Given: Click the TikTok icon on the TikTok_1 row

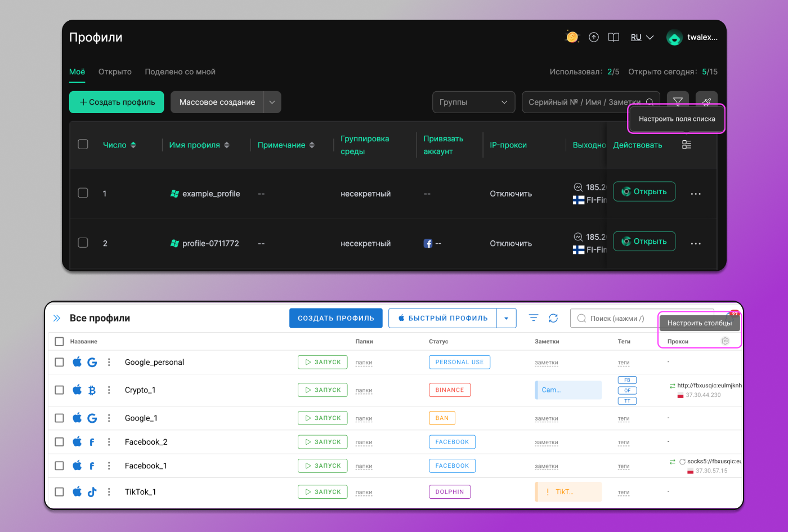Looking at the screenshot, I should pyautogui.click(x=92, y=491).
